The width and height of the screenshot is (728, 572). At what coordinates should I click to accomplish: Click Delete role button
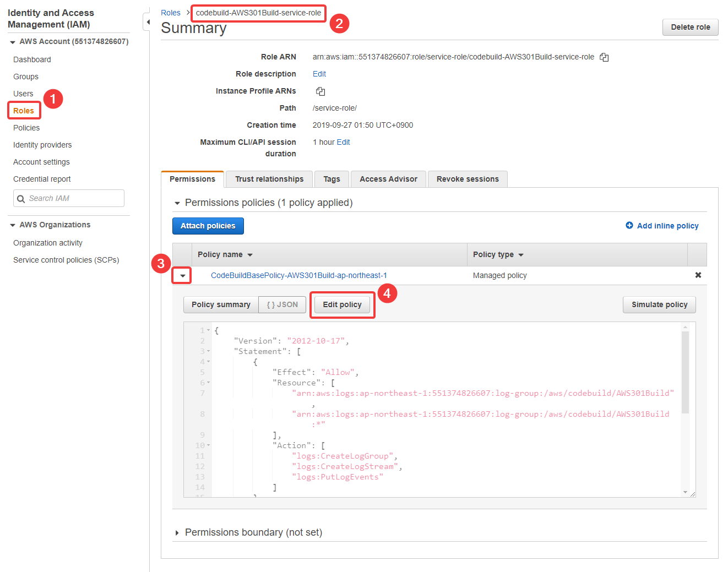click(691, 27)
